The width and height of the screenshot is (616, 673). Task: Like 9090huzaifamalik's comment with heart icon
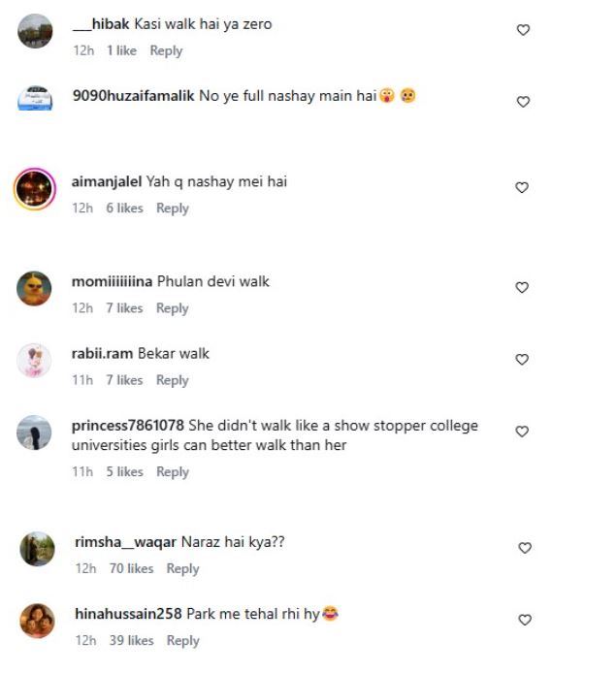(x=523, y=102)
